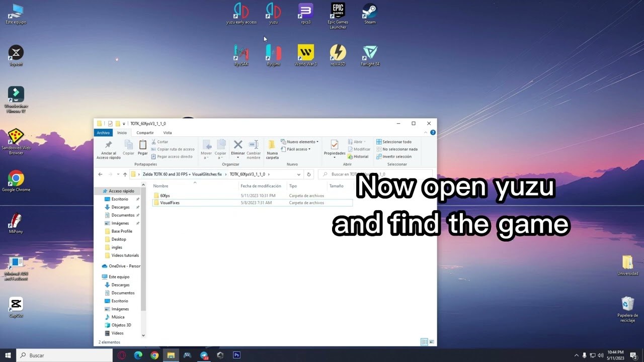The height and width of the screenshot is (362, 644).
Task: Open quick access toolbar customize dropdown
Action: click(x=124, y=123)
